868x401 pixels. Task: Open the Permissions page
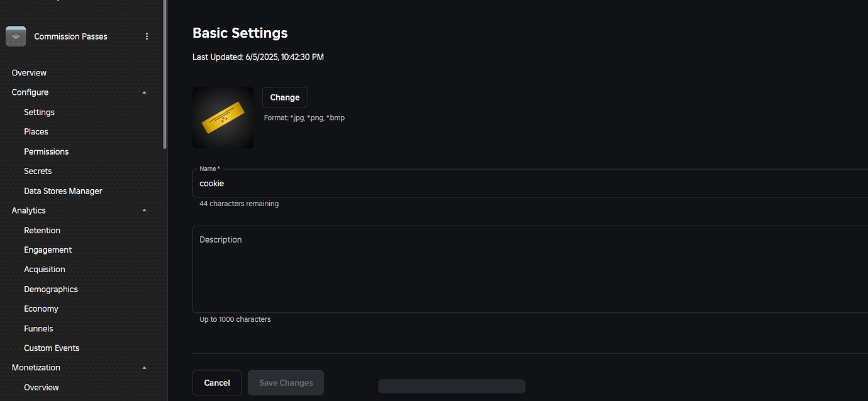click(46, 151)
